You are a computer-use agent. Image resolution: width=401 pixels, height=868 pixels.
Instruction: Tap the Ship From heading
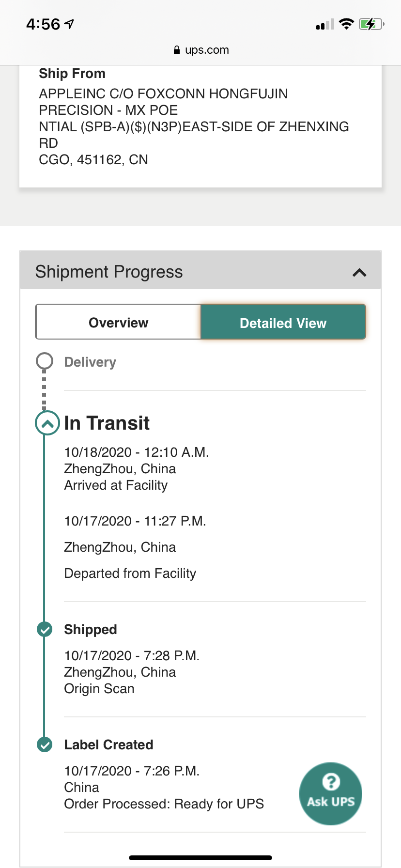[x=72, y=74]
